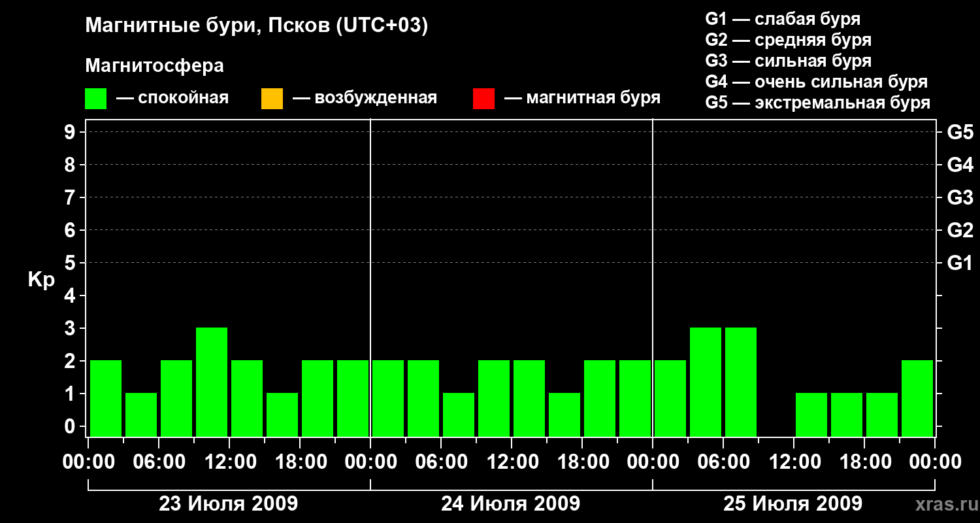Click the 06:00–09:00 bar on 24 July
The width and height of the screenshot is (980, 523).
pos(459,414)
